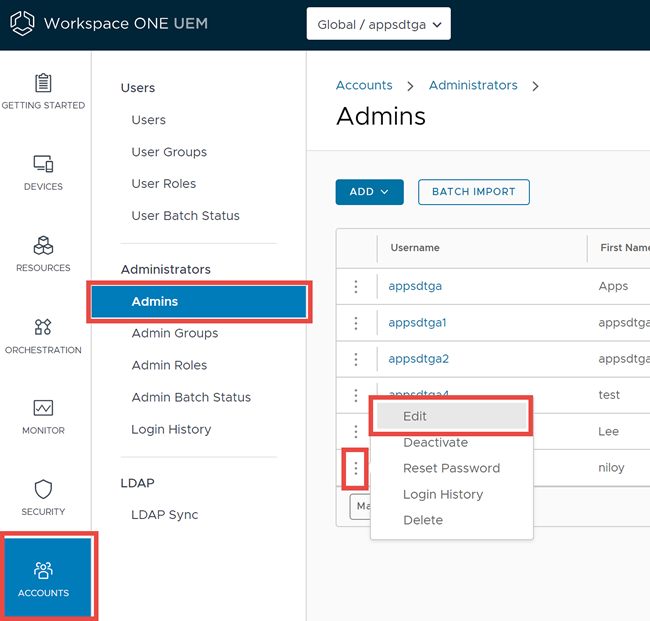Image resolution: width=650 pixels, height=621 pixels.
Task: Select Admins in the side menu
Action: pos(199,301)
